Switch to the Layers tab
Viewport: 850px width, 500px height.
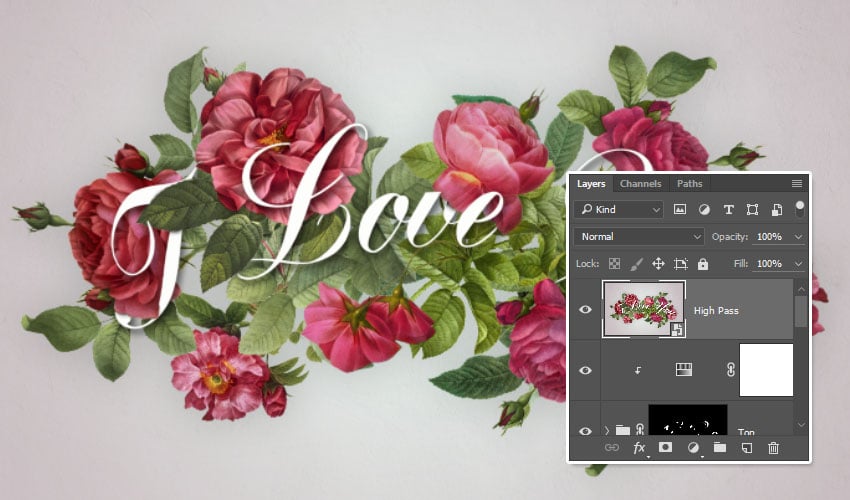pos(591,184)
